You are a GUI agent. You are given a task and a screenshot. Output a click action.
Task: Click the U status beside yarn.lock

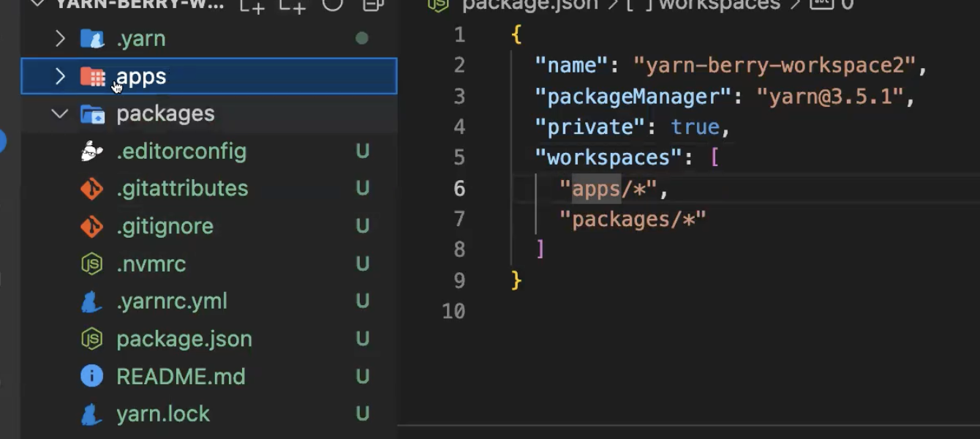[x=362, y=414]
